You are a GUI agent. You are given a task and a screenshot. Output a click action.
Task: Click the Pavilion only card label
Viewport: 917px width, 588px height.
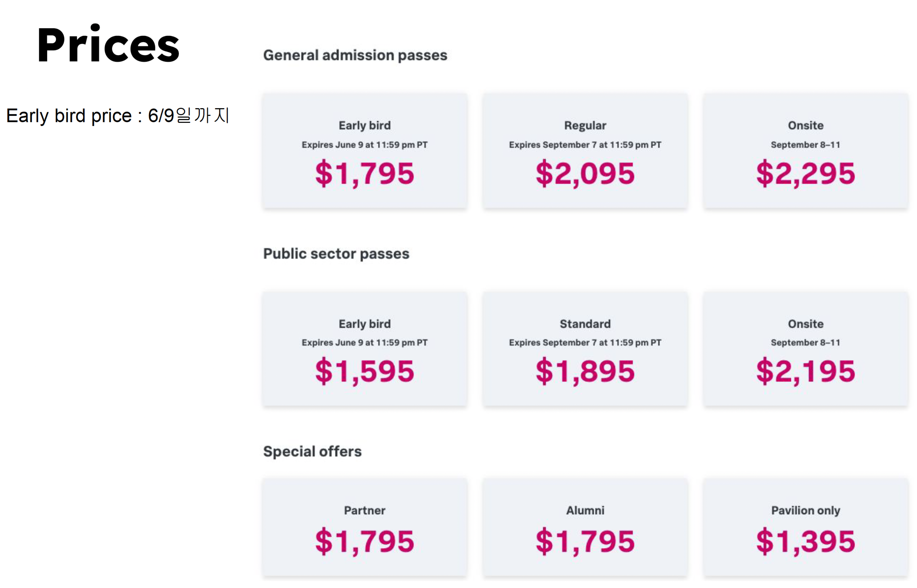coord(805,510)
